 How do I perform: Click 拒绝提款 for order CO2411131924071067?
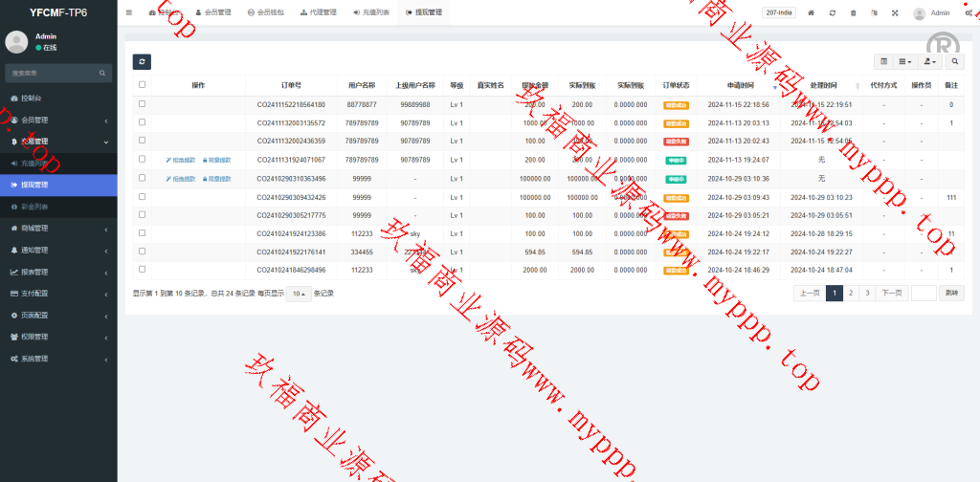(x=181, y=160)
